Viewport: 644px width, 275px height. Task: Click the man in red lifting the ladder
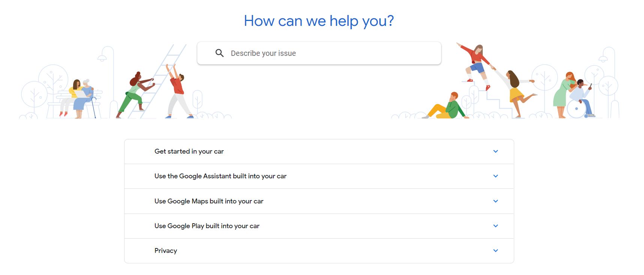[178, 93]
